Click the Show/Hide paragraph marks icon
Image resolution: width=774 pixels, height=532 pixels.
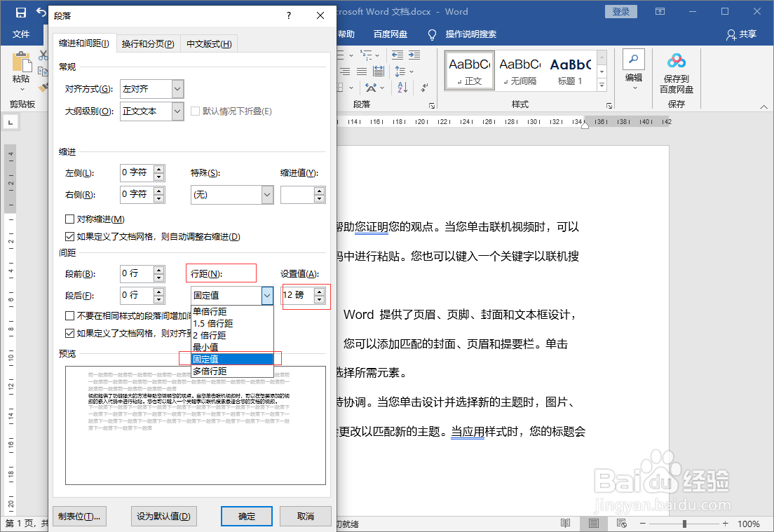[424, 88]
